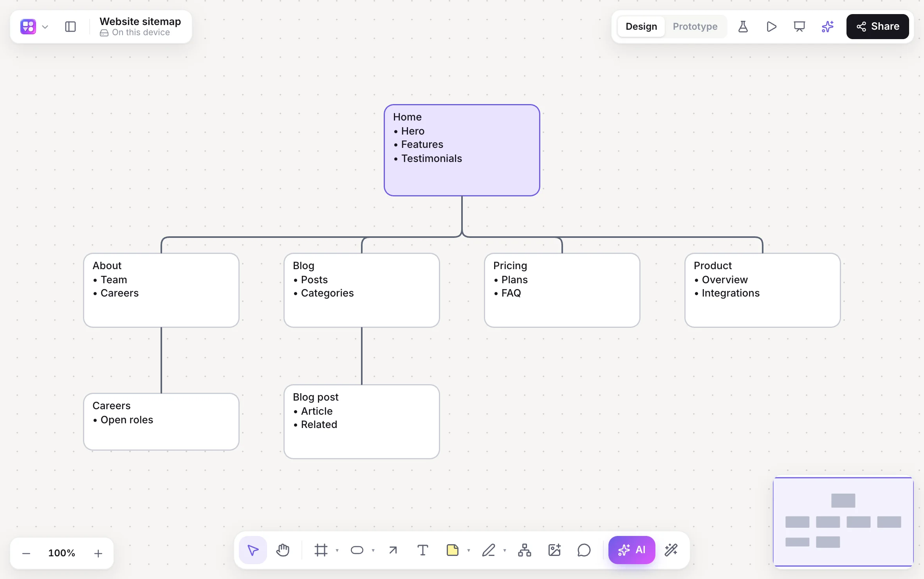This screenshot has height=579, width=924.
Task: Open pencil tool options dropdown arrow
Action: pos(505,550)
